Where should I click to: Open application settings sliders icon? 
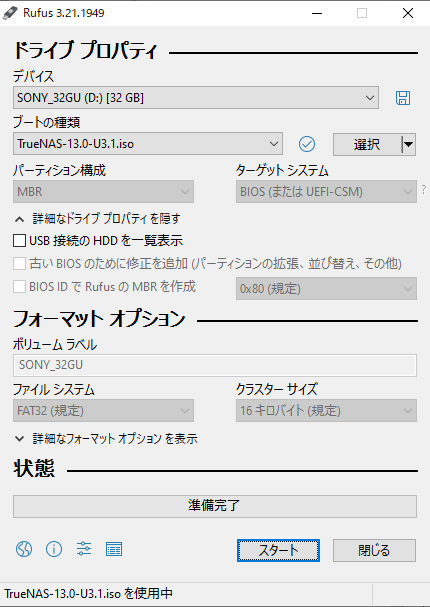pos(84,549)
